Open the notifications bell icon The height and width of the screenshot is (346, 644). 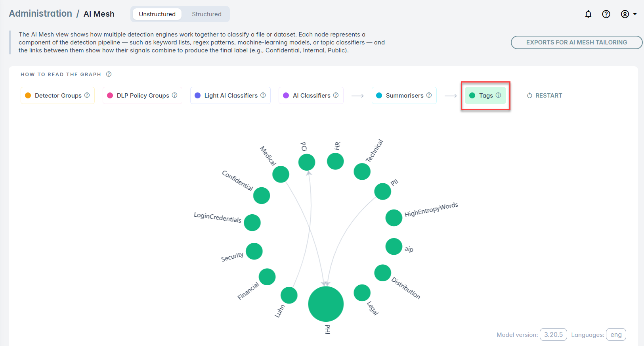[x=588, y=14]
